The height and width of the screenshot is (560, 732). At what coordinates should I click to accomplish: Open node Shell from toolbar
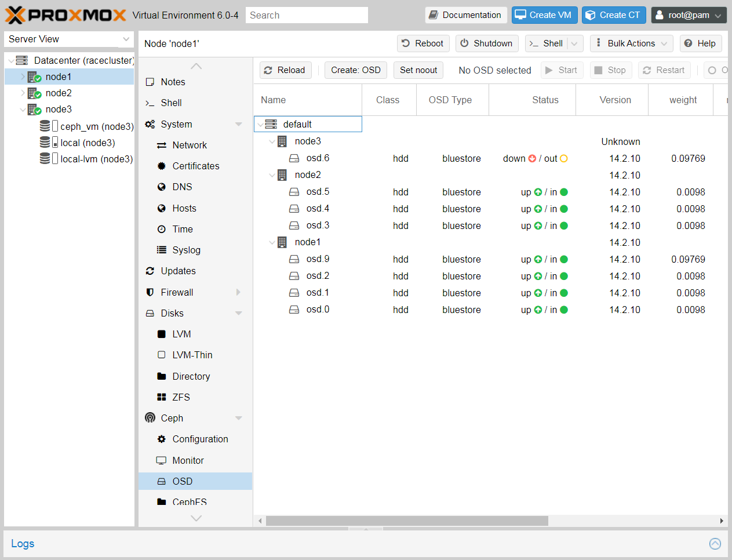pyautogui.click(x=546, y=43)
